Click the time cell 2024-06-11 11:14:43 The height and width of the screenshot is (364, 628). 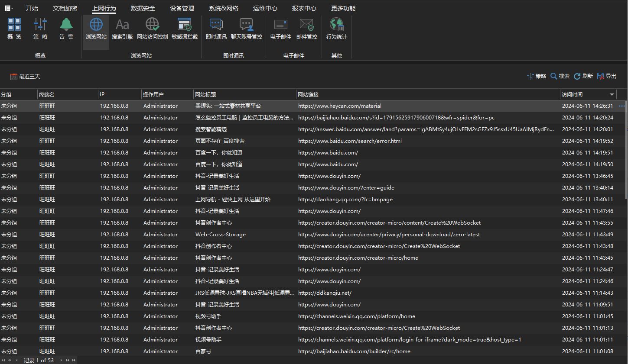click(x=588, y=293)
